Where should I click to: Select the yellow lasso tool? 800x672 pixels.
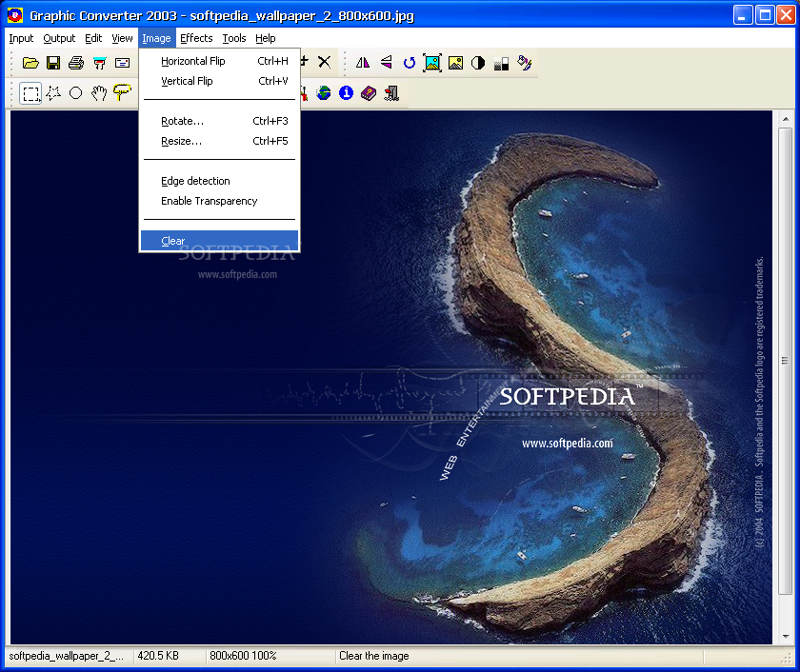[122, 92]
